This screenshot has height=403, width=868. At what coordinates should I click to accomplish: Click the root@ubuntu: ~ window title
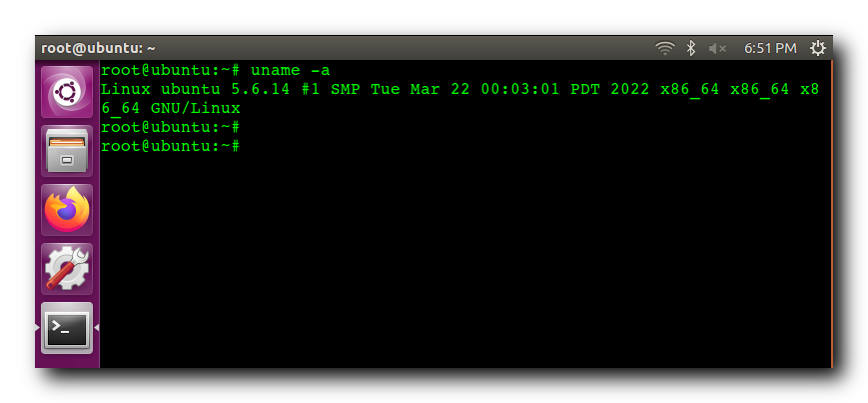(98, 48)
